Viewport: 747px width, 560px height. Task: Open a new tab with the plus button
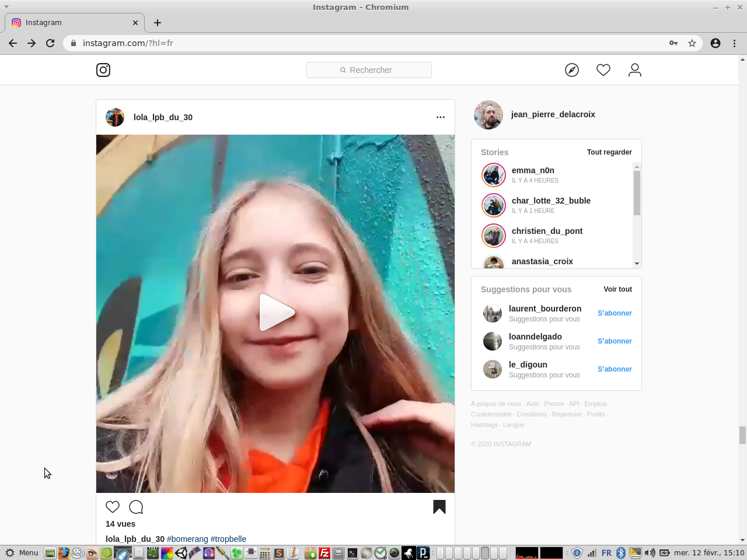click(x=158, y=23)
